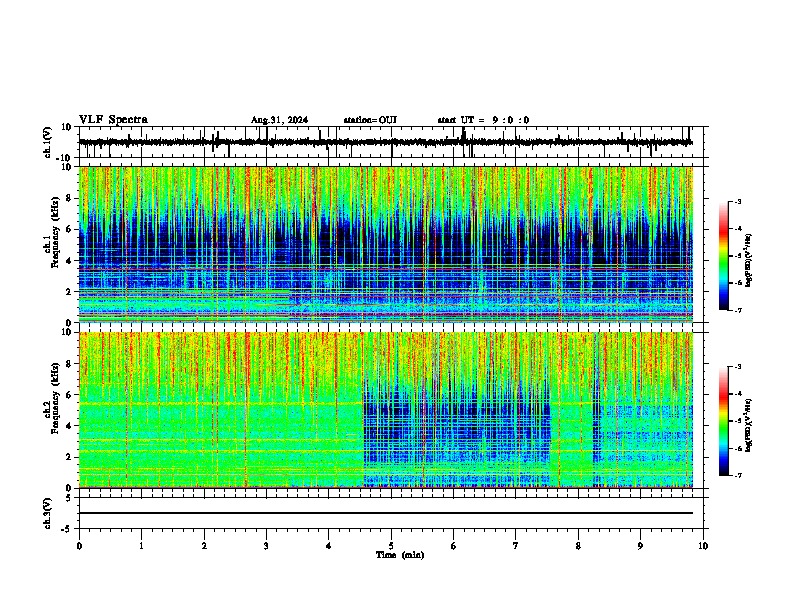
Task: Click time axis tick label "4"
Action: 329,546
